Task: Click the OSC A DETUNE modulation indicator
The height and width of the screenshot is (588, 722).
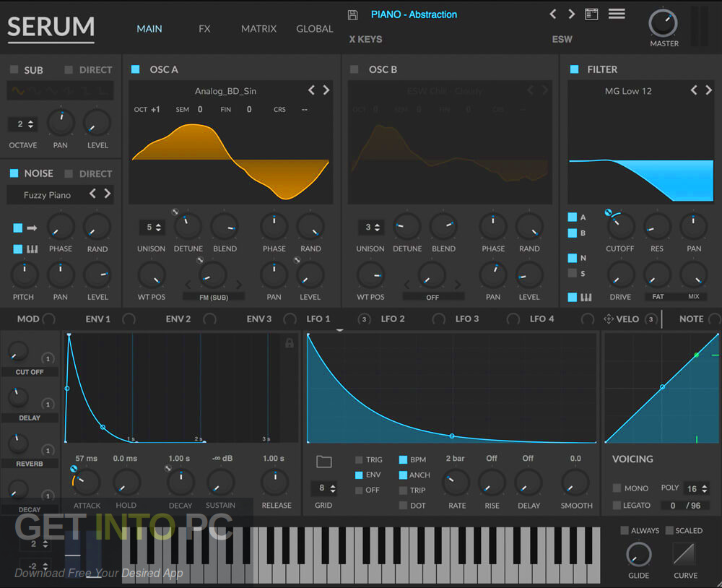Action: [x=175, y=212]
